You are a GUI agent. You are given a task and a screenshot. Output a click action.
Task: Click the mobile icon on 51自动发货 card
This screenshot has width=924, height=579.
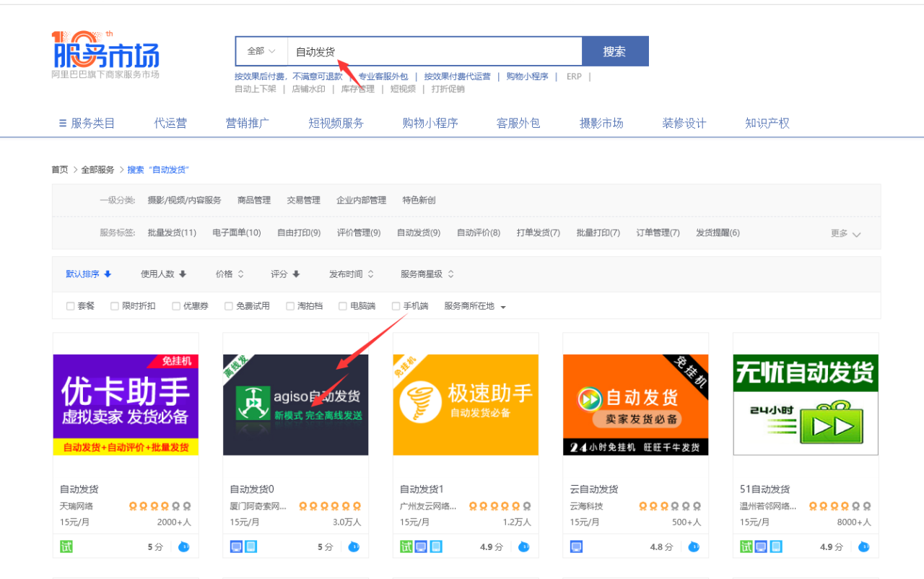[776, 547]
